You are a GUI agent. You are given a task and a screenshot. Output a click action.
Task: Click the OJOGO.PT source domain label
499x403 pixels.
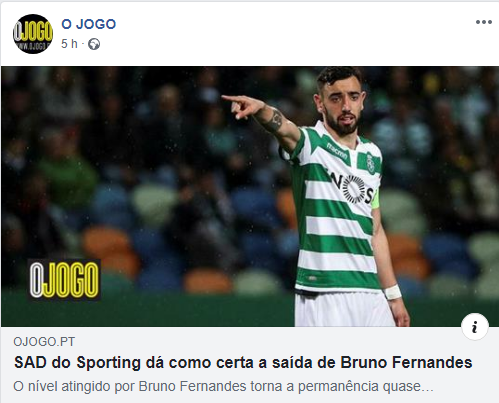coord(44,342)
